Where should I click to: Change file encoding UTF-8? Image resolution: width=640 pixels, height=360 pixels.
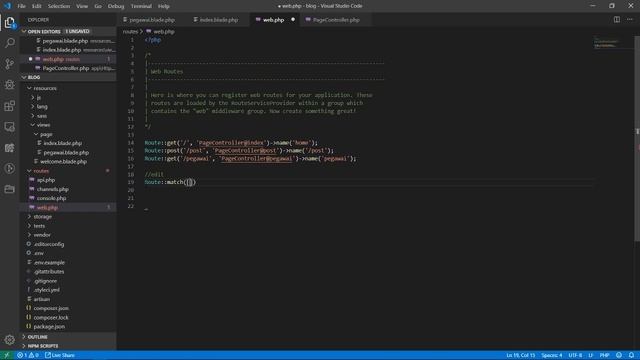coord(575,355)
